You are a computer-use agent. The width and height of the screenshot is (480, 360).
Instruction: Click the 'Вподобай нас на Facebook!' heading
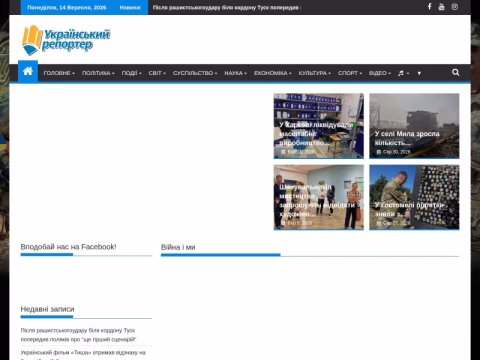(68, 247)
